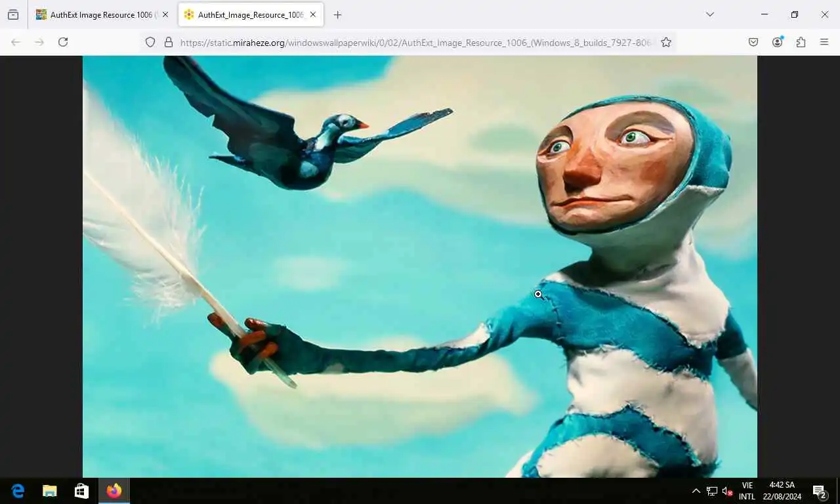Open clock showing 4:42 SA
This screenshot has height=504, width=840.
point(782,491)
